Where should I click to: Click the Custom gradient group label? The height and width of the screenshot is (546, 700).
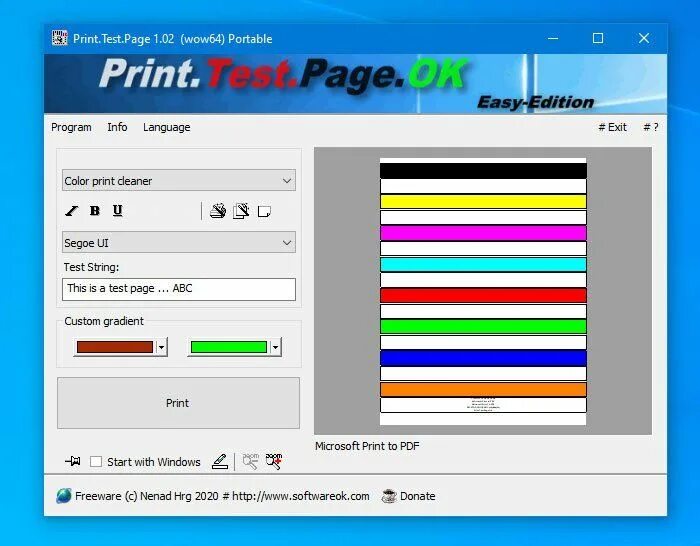104,321
